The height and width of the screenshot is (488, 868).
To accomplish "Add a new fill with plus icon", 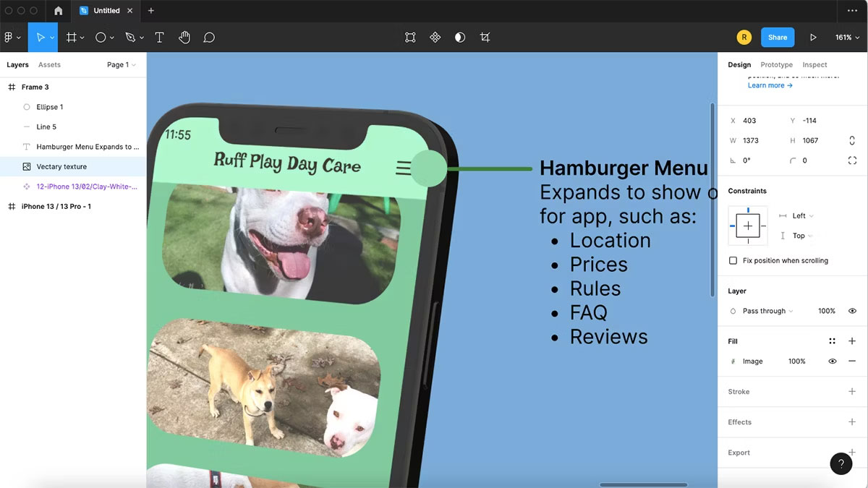I will 852,341.
